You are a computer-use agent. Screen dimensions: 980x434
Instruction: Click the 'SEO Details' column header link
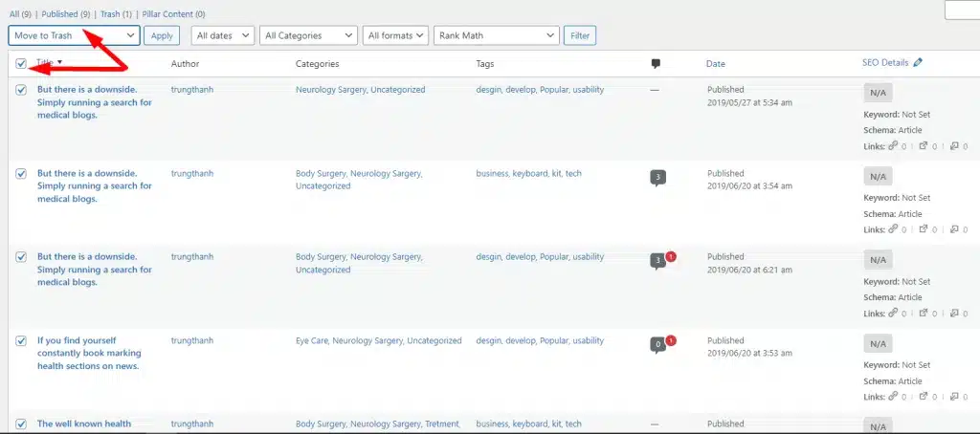(x=885, y=62)
